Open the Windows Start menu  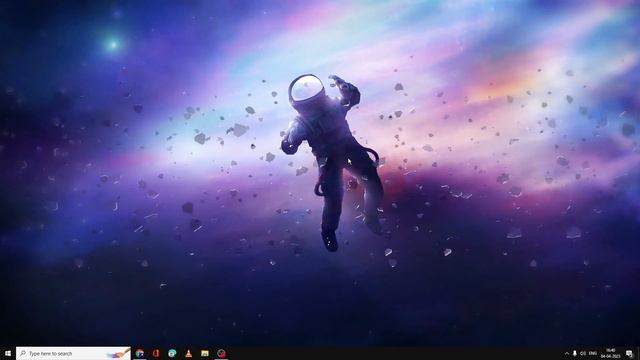point(8,353)
